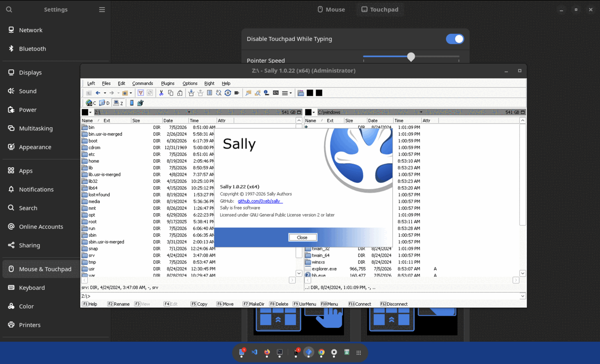Switch to the Mouse tab in Settings
The height and width of the screenshot is (364, 600).
point(331,9)
